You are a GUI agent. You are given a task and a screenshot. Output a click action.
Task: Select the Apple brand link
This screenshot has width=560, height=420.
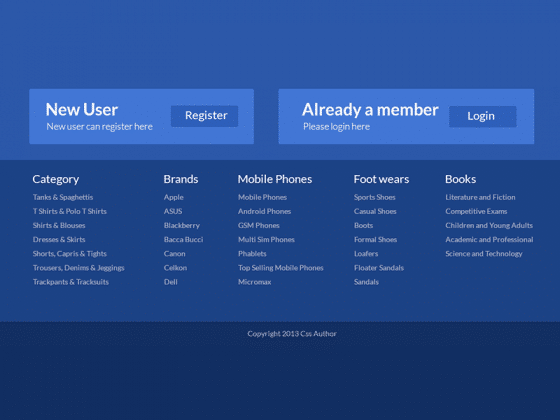[174, 197]
